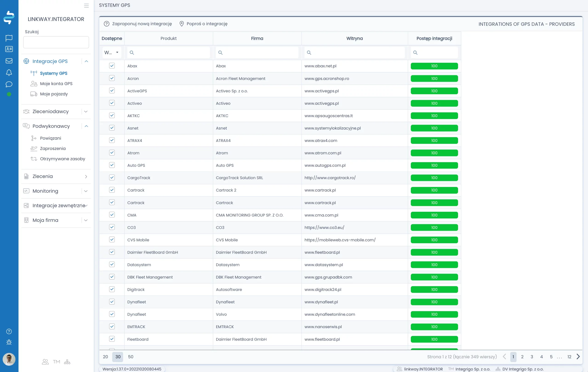Click the Zlecenia document icon

tap(26, 177)
